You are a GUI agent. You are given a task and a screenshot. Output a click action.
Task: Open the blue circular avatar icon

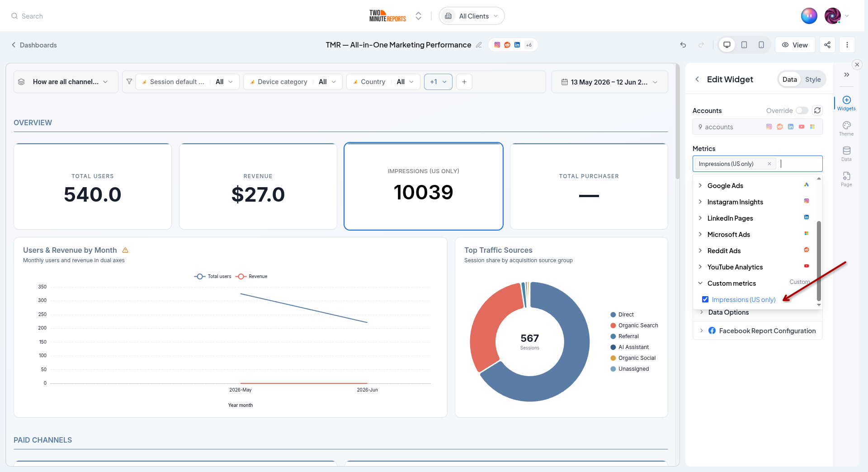click(x=809, y=16)
